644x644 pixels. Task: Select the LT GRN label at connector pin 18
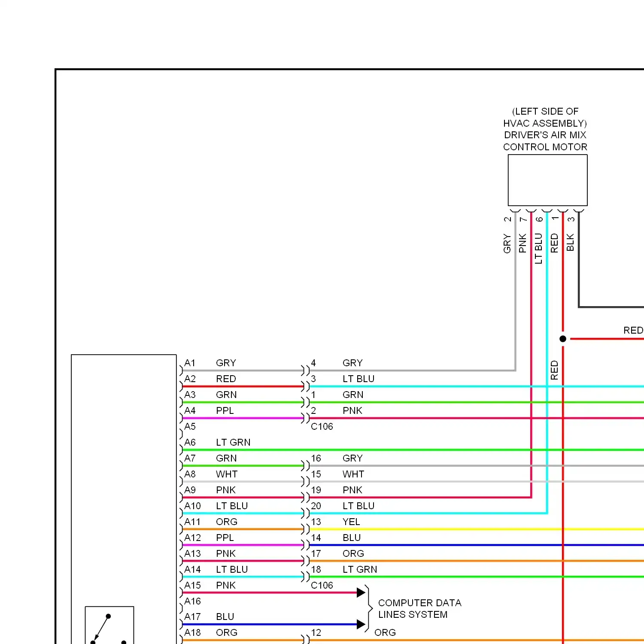[360, 570]
